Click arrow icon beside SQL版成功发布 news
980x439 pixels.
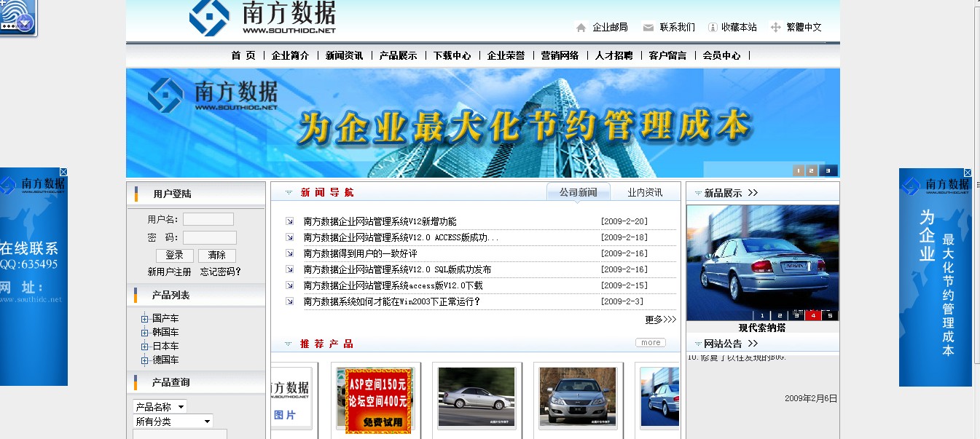point(289,269)
